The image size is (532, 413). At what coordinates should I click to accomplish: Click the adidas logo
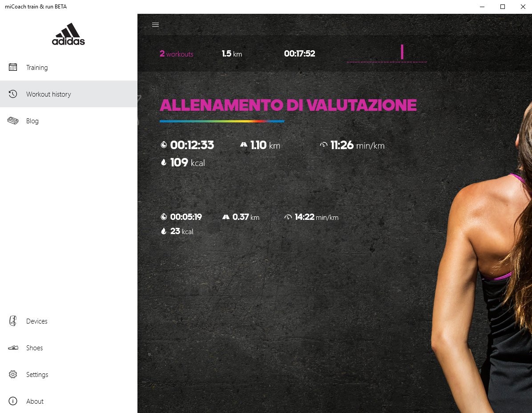(69, 34)
